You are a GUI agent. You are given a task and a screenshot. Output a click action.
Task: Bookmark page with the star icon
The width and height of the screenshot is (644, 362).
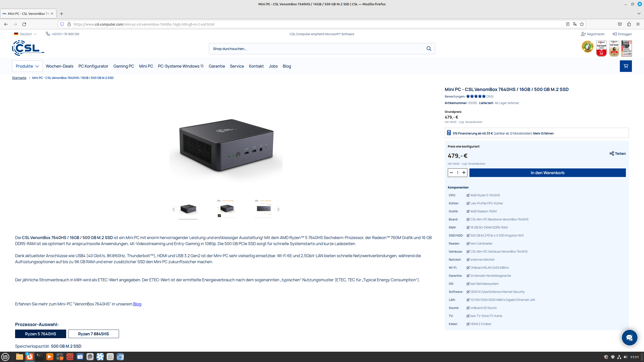(x=582, y=24)
